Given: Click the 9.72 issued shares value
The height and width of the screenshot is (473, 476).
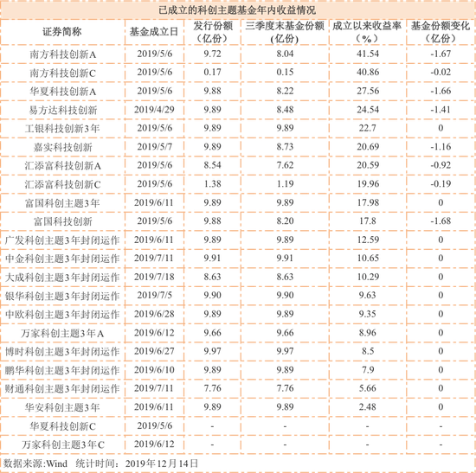Looking at the screenshot, I should click(x=213, y=54).
